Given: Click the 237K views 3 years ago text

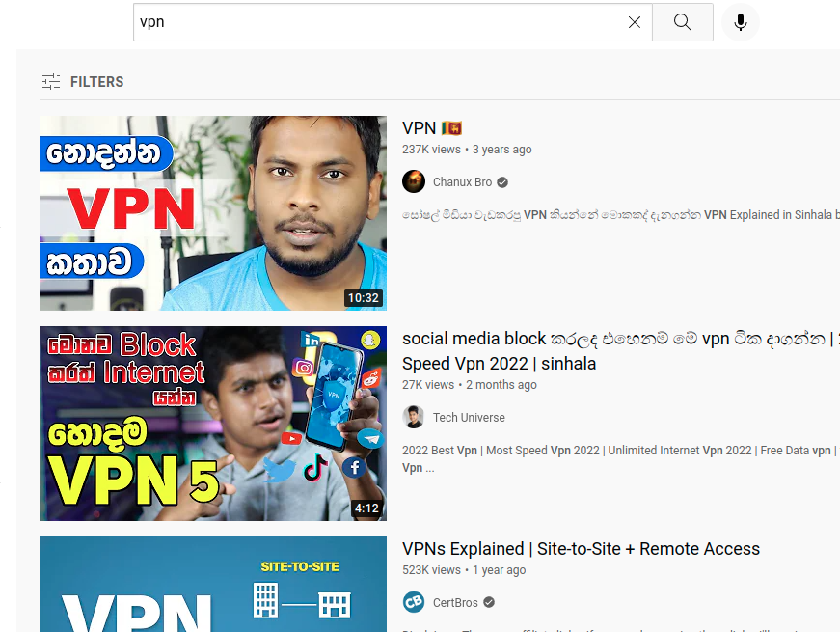Looking at the screenshot, I should [x=467, y=150].
